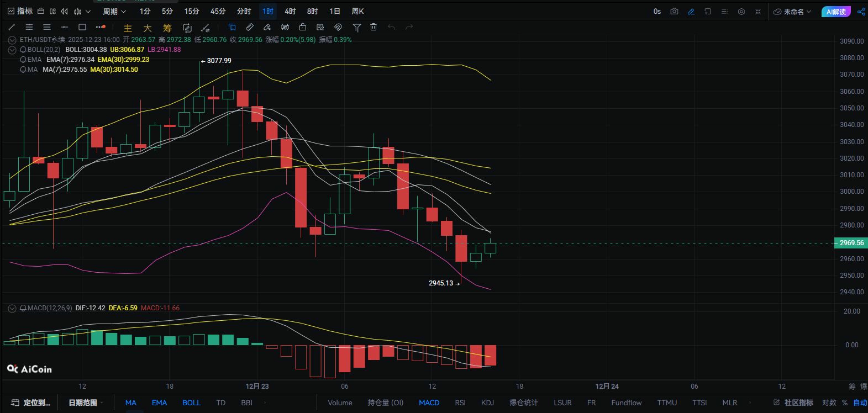The width and height of the screenshot is (868, 413).
Task: Click the share icon at top right
Action: (860, 11)
